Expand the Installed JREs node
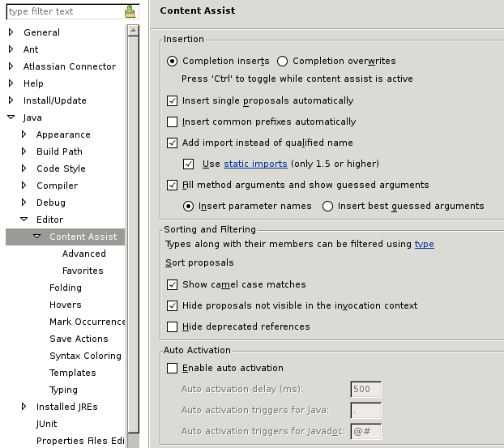 click(24, 407)
